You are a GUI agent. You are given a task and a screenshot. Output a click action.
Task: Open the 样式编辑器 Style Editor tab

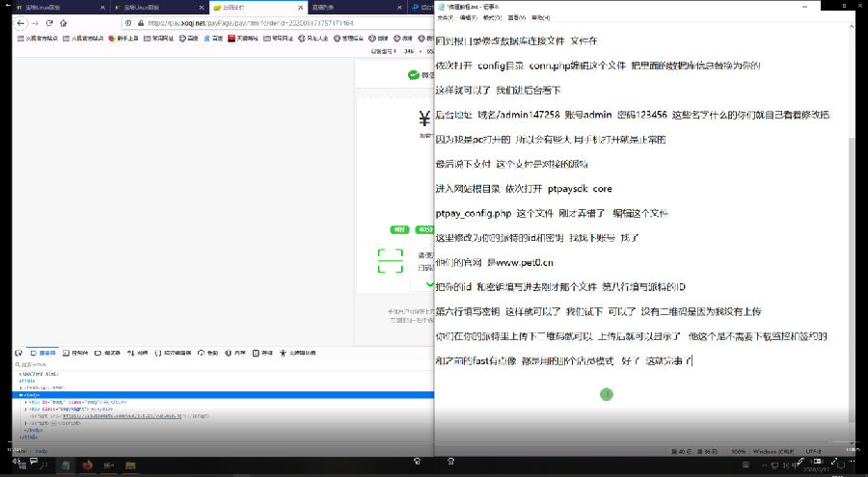pyautogui.click(x=174, y=353)
